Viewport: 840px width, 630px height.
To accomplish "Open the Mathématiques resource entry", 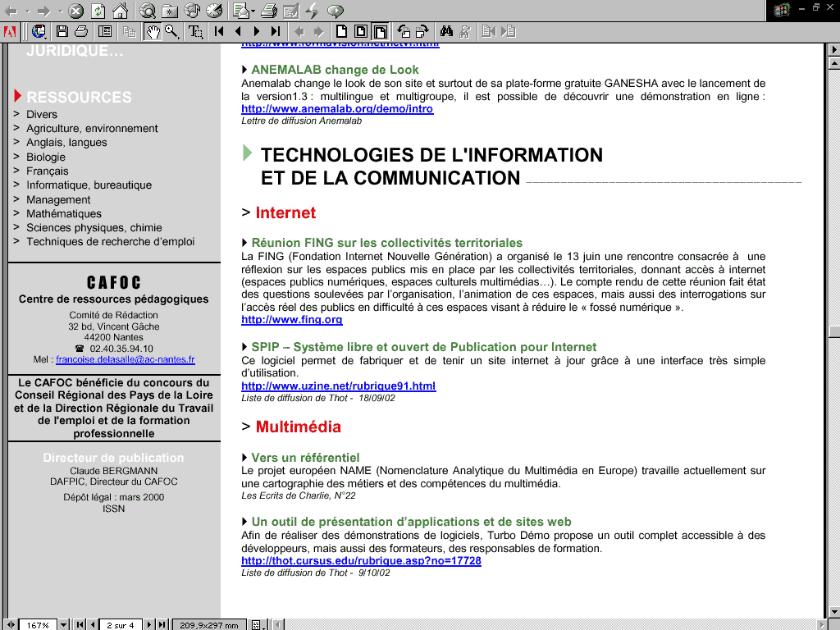I will [x=64, y=213].
